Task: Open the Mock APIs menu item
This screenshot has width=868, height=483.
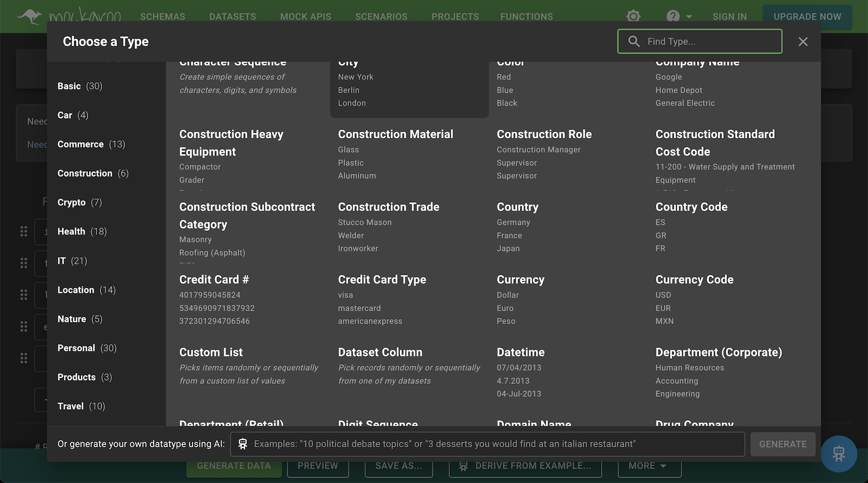Action: (x=305, y=17)
